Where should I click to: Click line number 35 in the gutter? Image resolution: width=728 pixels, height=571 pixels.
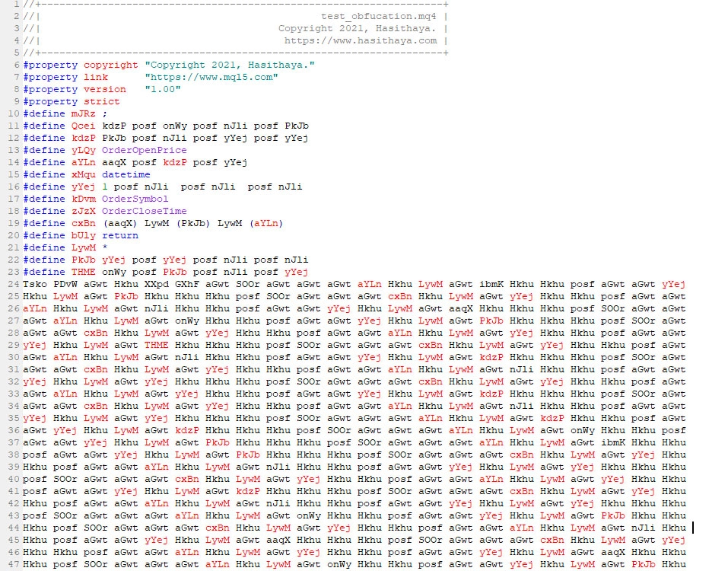tap(14, 418)
